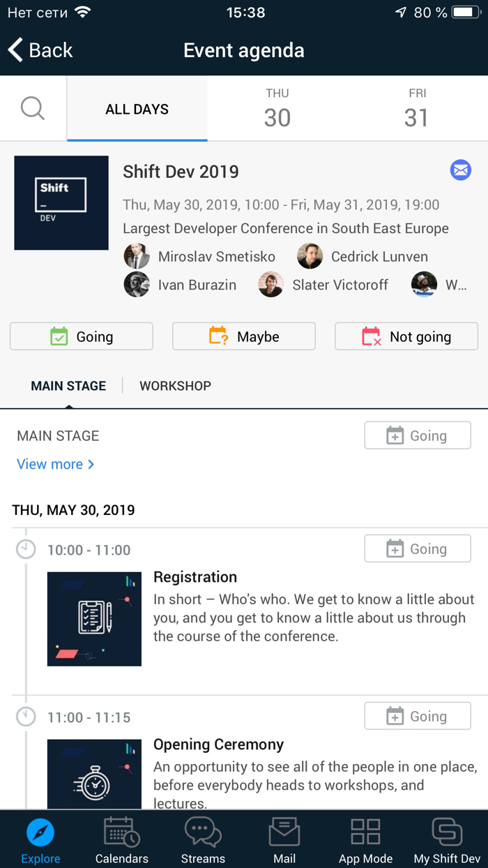488x868 pixels.
Task: Add Registration session via Going button
Action: 418,549
